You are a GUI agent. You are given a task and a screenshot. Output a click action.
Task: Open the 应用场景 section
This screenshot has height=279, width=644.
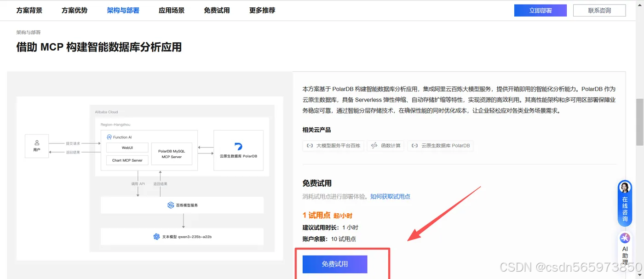[x=171, y=10]
